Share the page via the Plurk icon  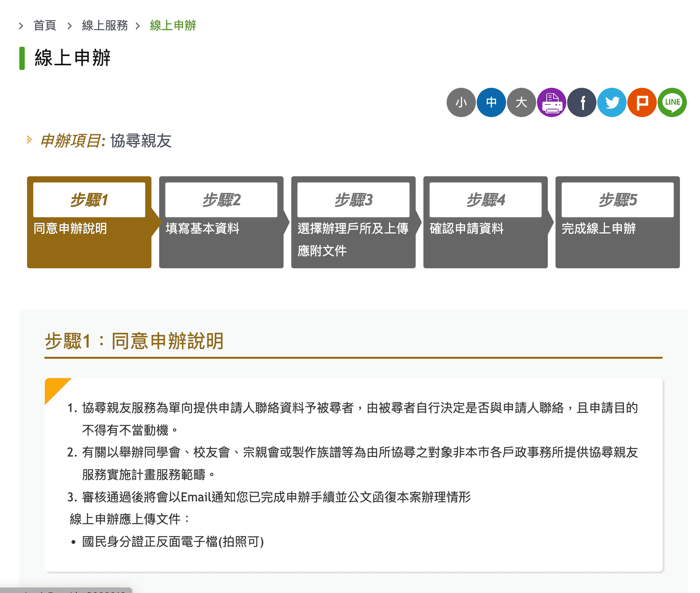point(642,102)
